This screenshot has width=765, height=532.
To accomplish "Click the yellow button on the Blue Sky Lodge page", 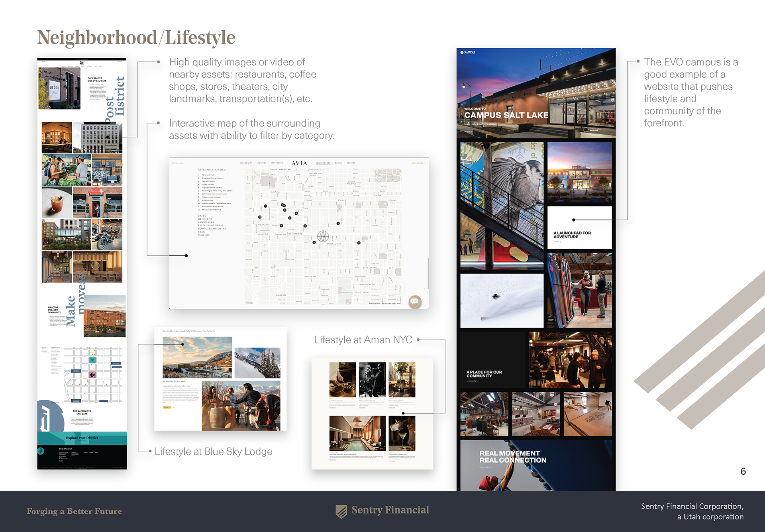I will 167,407.
